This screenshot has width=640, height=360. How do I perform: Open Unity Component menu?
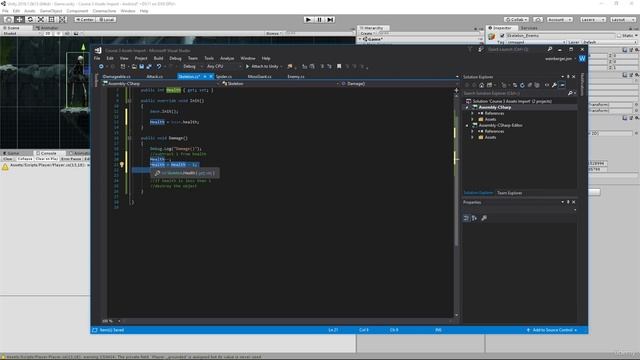[x=77, y=11]
